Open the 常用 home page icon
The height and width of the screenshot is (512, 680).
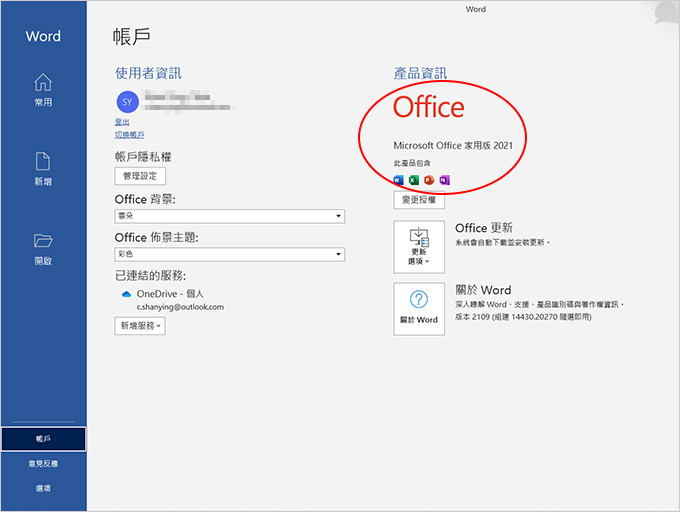(43, 82)
